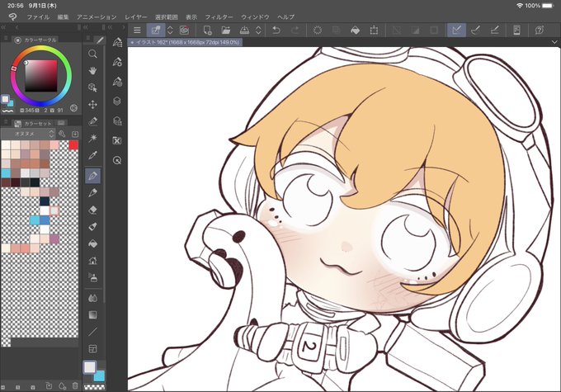Select the Eraser tool
Image resolution: width=561 pixels, height=392 pixels.
coord(92,210)
